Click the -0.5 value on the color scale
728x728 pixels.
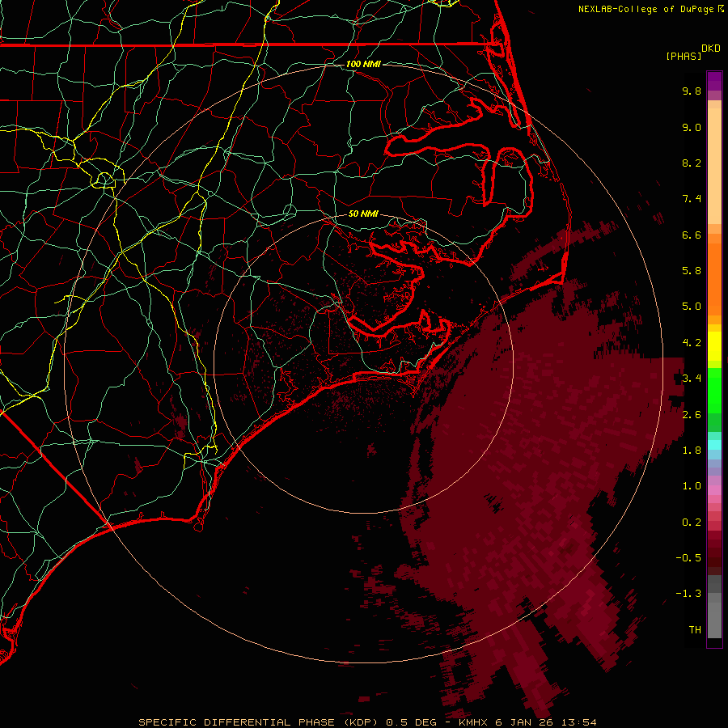688,558
